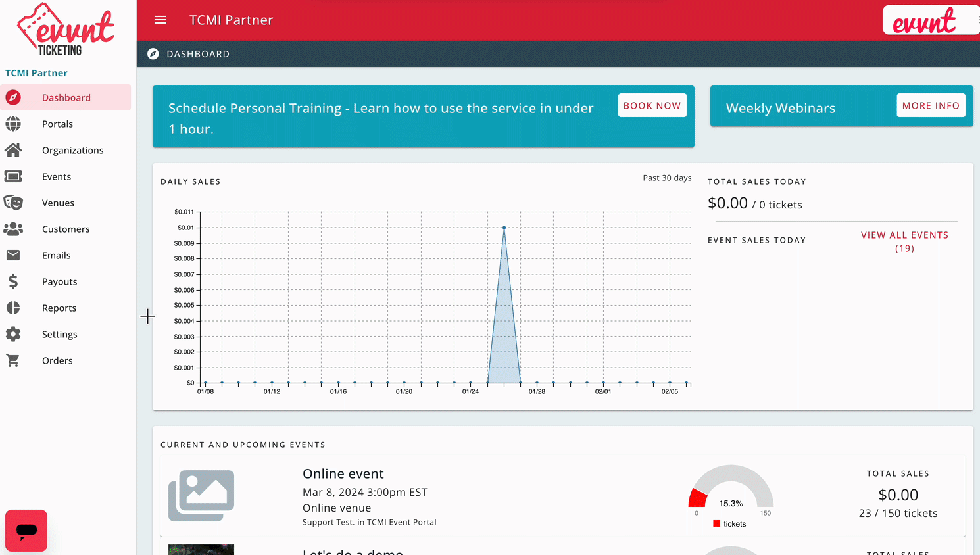Click the DAILY SALES heading
The height and width of the screenshot is (555, 980).
191,181
